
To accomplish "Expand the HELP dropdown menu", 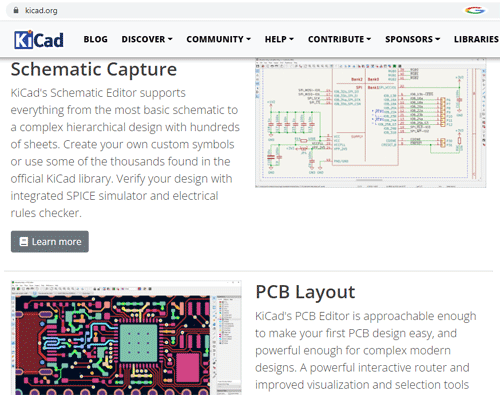I will tap(279, 39).
